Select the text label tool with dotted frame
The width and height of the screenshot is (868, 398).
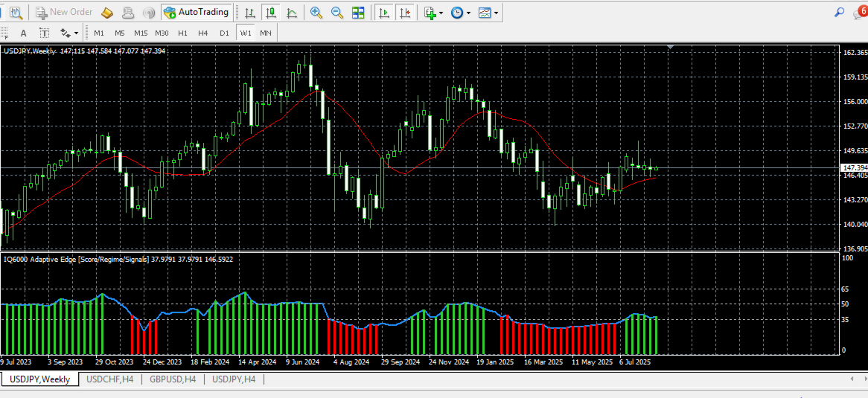click(44, 33)
